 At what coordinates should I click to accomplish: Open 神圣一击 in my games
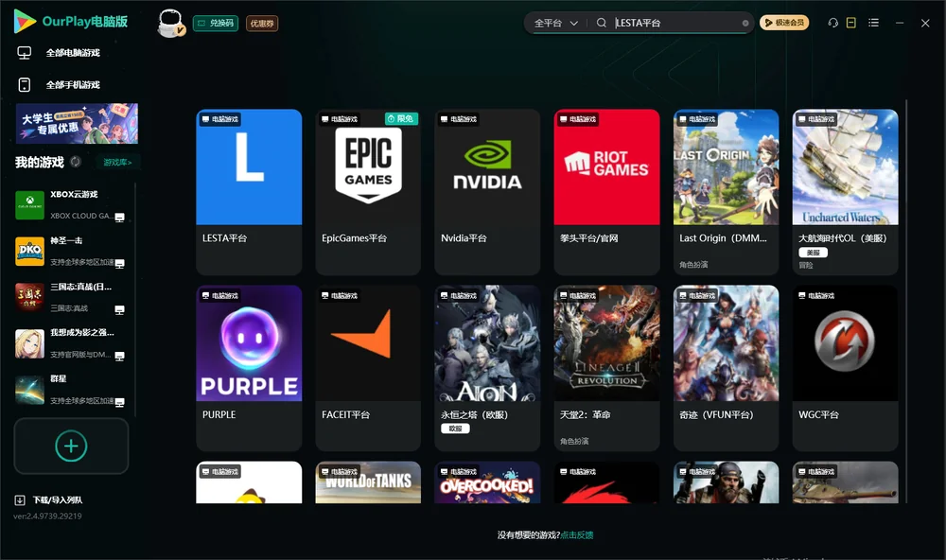point(71,251)
